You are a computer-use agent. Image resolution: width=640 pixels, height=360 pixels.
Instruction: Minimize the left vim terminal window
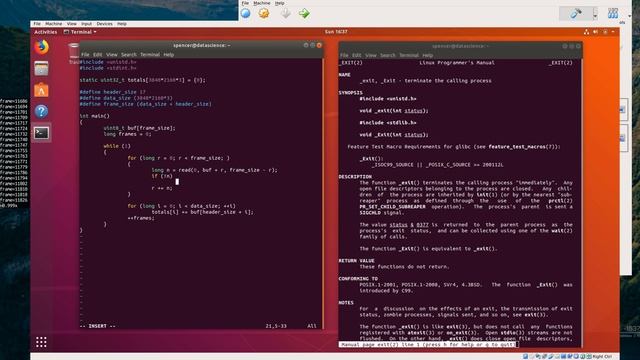[306, 45]
